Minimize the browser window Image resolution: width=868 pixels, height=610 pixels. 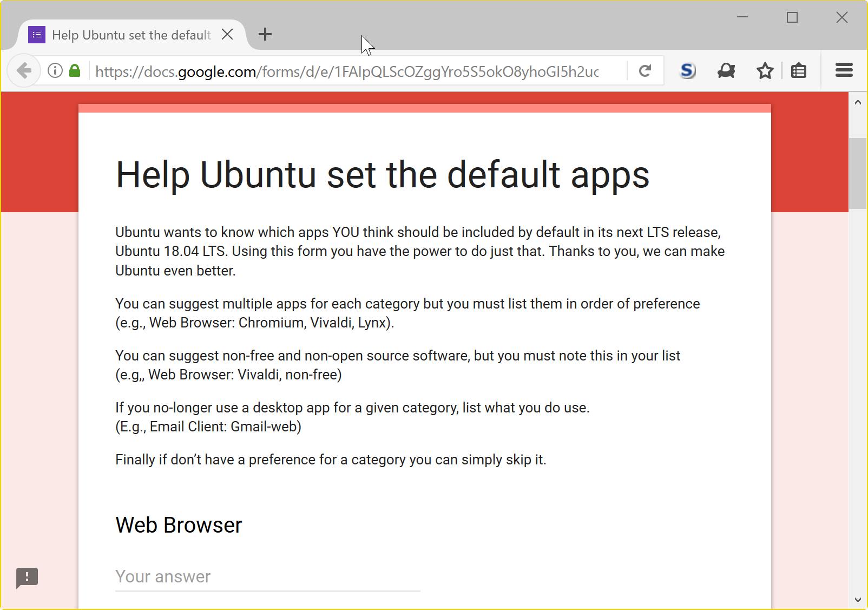(x=742, y=17)
